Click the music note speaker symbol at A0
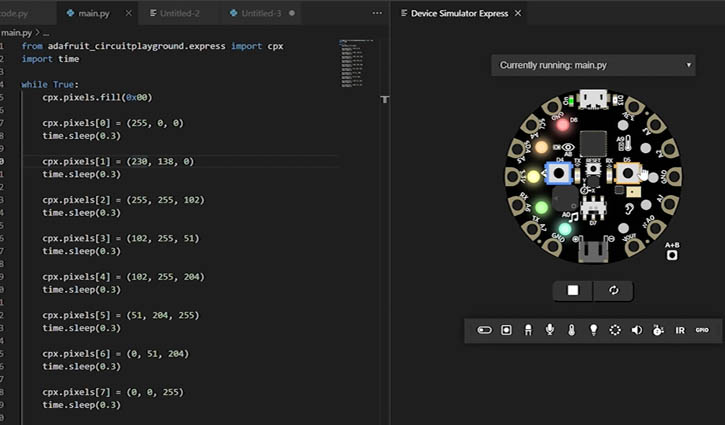The image size is (725, 425). pos(574,217)
